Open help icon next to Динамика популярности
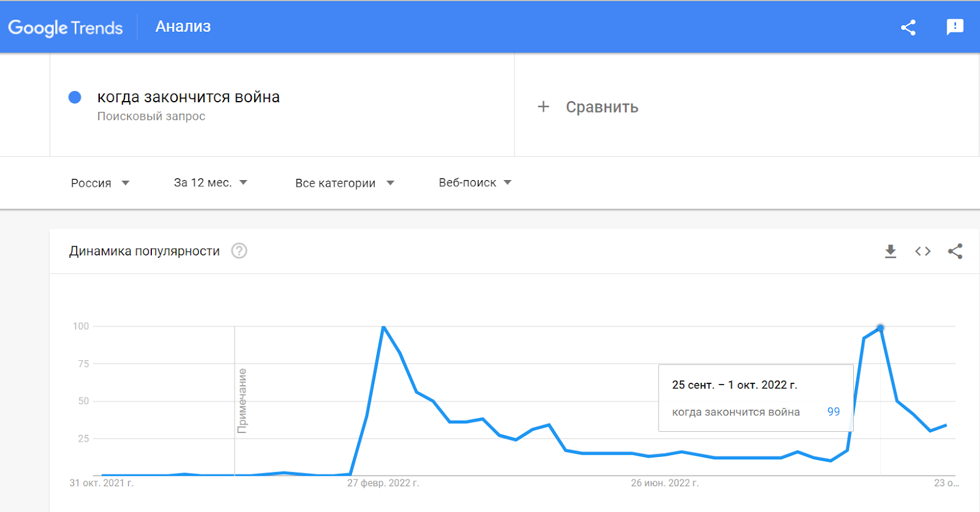The width and height of the screenshot is (980, 512). point(239,251)
